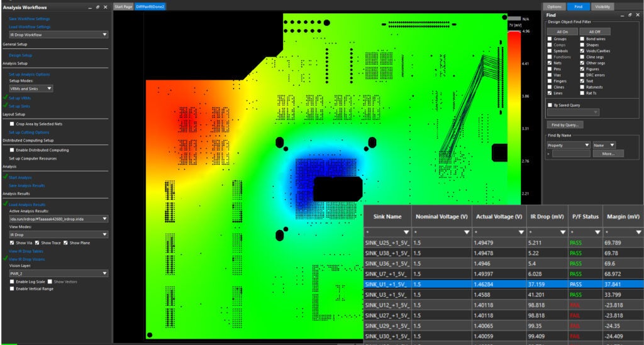Open Sink Name column filter arrow
Screen dimensions: 644x345
pyautogui.click(x=406, y=232)
